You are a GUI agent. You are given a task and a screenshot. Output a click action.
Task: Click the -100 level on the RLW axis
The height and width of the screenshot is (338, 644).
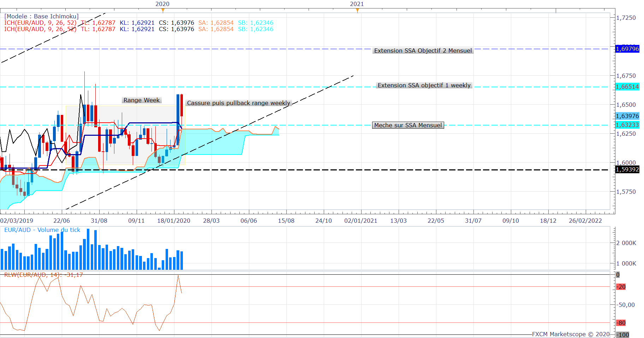pyautogui.click(x=623, y=334)
